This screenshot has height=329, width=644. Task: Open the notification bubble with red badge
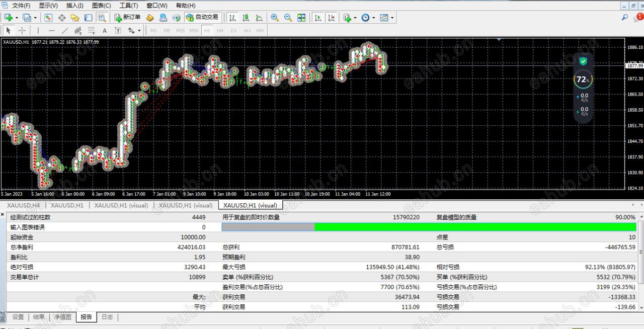pos(638,18)
